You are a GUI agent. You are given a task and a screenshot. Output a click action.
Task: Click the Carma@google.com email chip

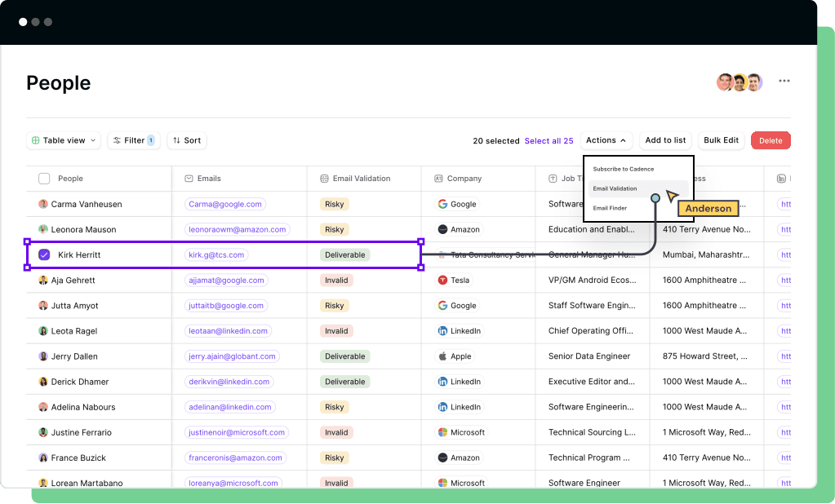224,204
